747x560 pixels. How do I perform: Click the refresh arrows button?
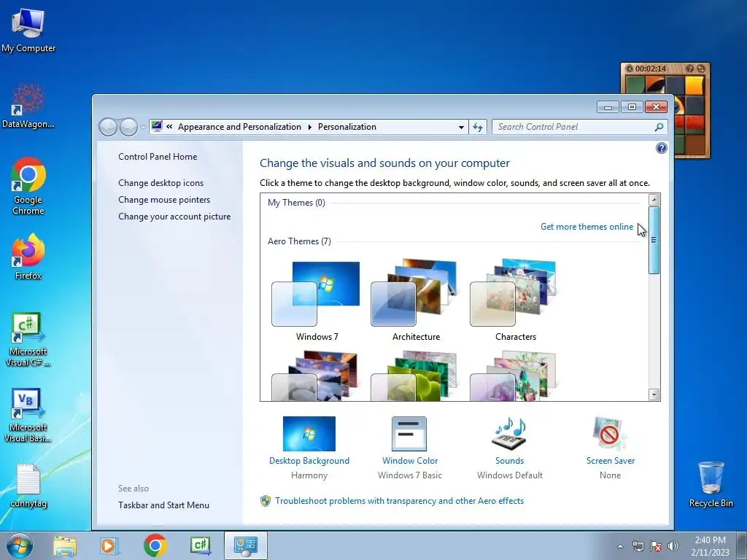pos(478,127)
